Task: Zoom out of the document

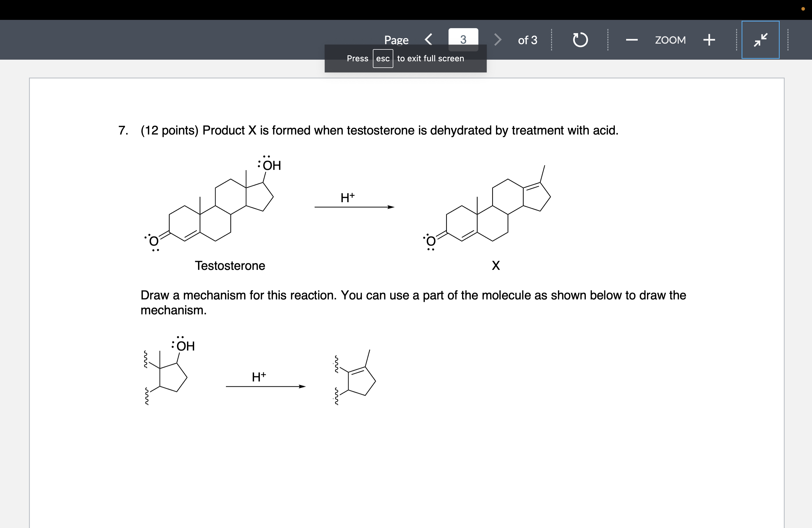Action: pyautogui.click(x=632, y=39)
